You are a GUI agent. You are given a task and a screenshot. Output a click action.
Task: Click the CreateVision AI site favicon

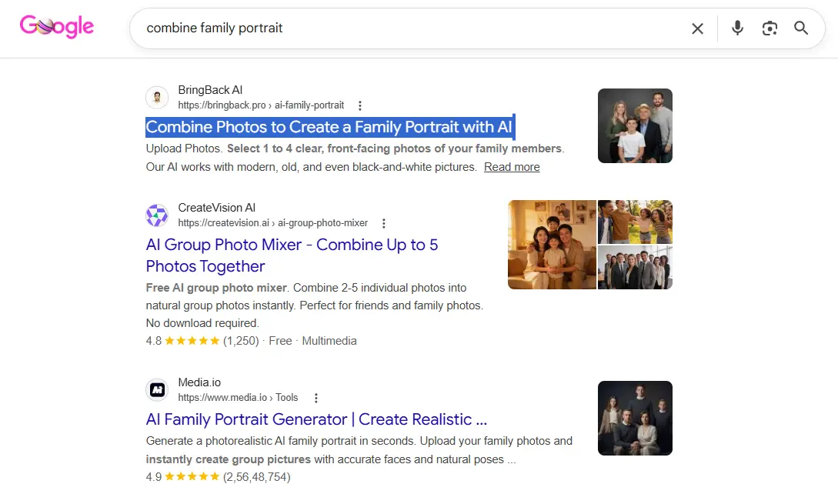tap(157, 215)
